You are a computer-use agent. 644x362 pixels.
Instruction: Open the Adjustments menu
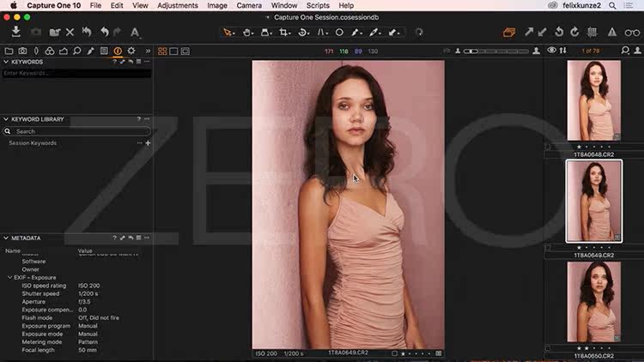coord(177,5)
